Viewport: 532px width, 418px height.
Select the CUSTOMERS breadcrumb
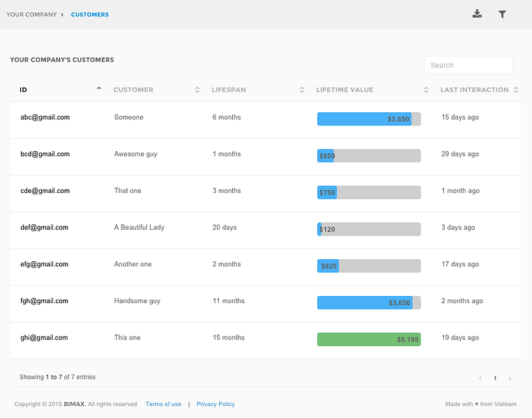tap(90, 15)
